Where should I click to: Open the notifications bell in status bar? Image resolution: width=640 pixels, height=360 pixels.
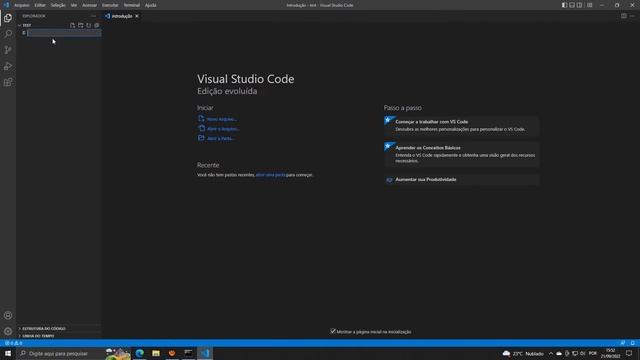(633, 343)
